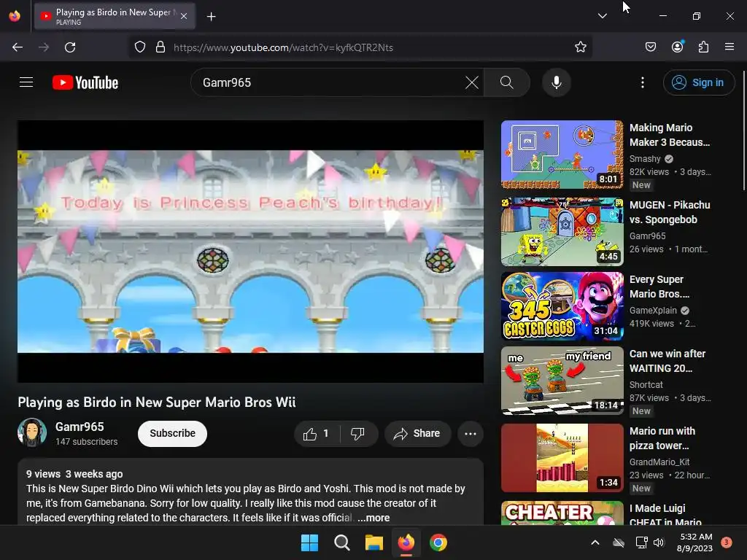Show site security padlock info
This screenshot has width=747, height=560.
160,47
